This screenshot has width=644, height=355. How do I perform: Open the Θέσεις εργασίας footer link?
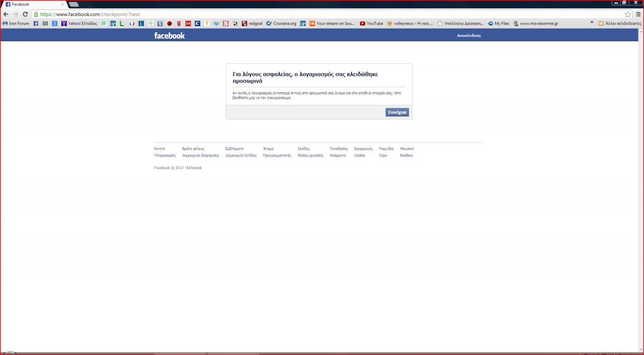click(310, 156)
